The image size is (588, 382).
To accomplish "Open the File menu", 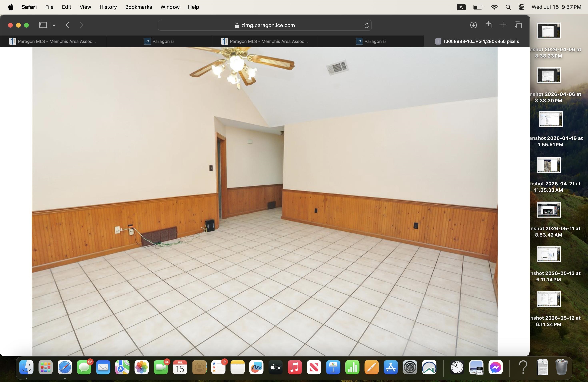I will [49, 7].
